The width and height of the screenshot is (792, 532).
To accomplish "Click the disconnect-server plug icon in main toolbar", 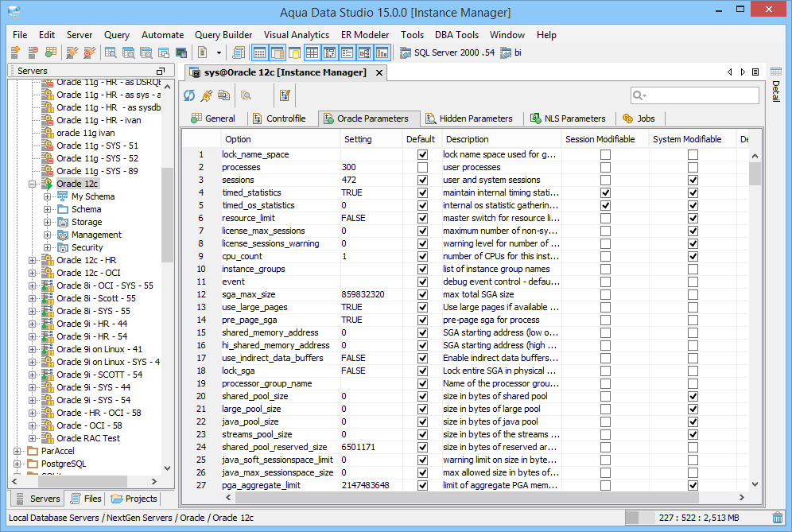I will [89, 52].
